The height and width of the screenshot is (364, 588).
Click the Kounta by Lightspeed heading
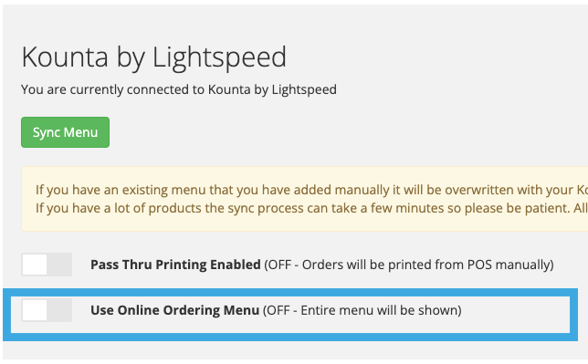(x=153, y=57)
